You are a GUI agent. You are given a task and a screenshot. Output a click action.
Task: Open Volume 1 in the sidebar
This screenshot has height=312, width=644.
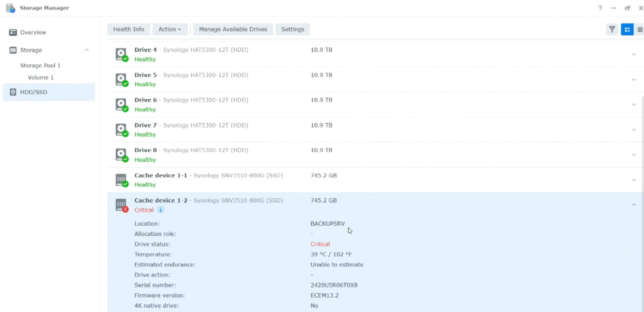pyautogui.click(x=41, y=77)
